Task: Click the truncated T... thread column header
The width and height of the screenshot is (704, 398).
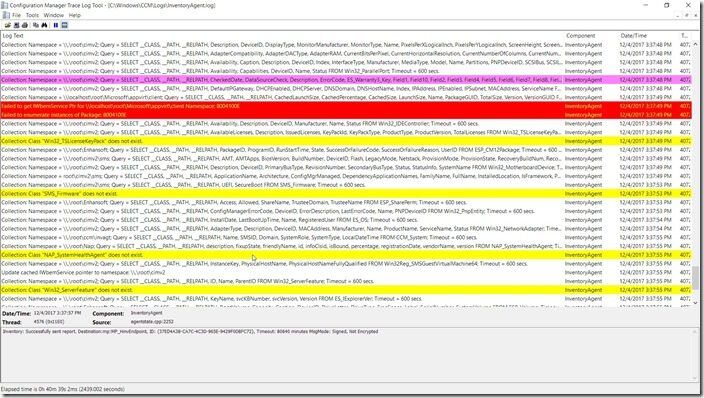Action: tap(684, 35)
